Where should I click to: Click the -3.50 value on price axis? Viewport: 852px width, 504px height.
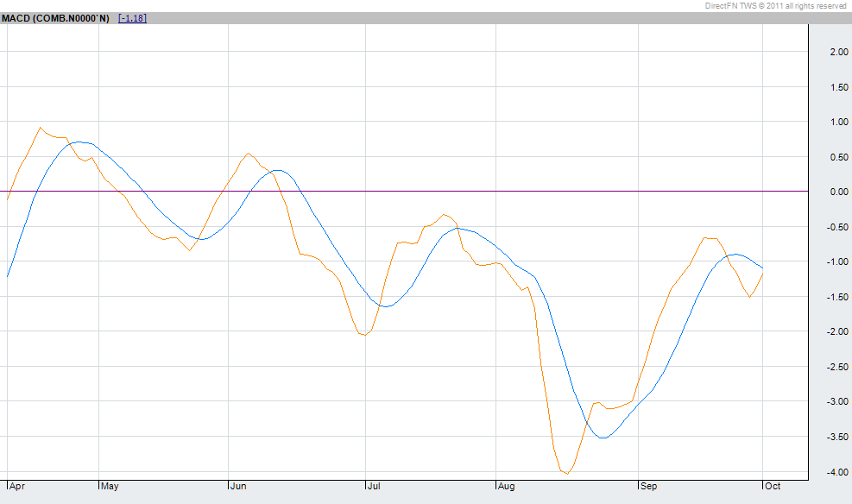(837, 438)
